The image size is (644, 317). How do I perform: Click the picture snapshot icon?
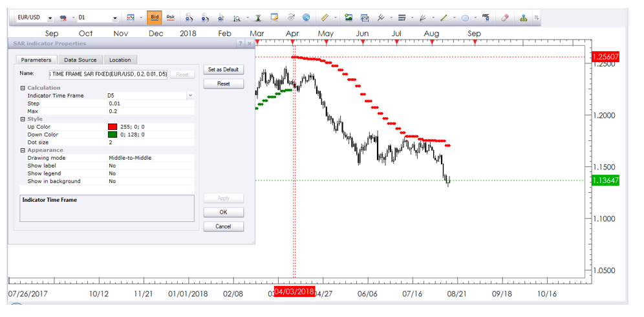coord(349,17)
